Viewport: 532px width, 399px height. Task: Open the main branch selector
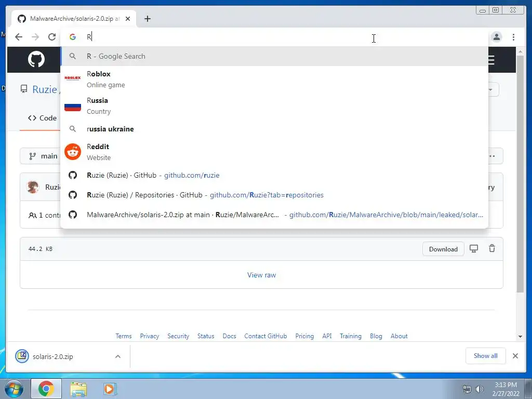click(x=41, y=156)
